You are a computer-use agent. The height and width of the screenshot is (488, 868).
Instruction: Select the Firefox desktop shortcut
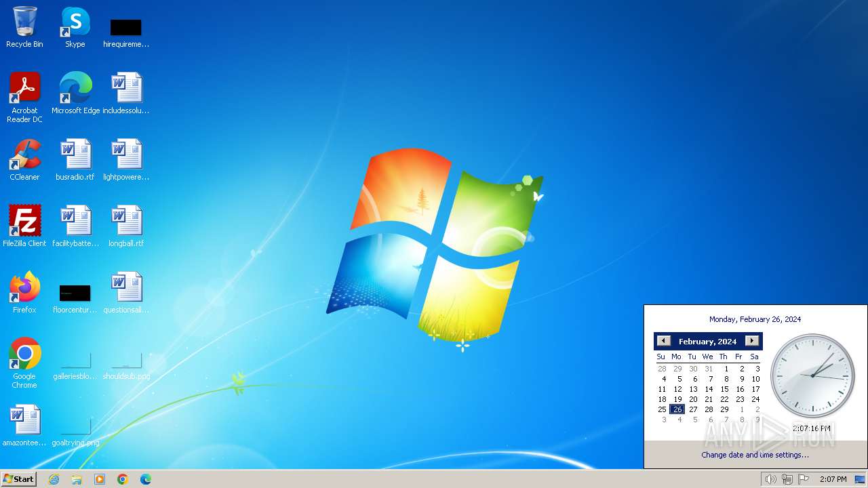24,293
